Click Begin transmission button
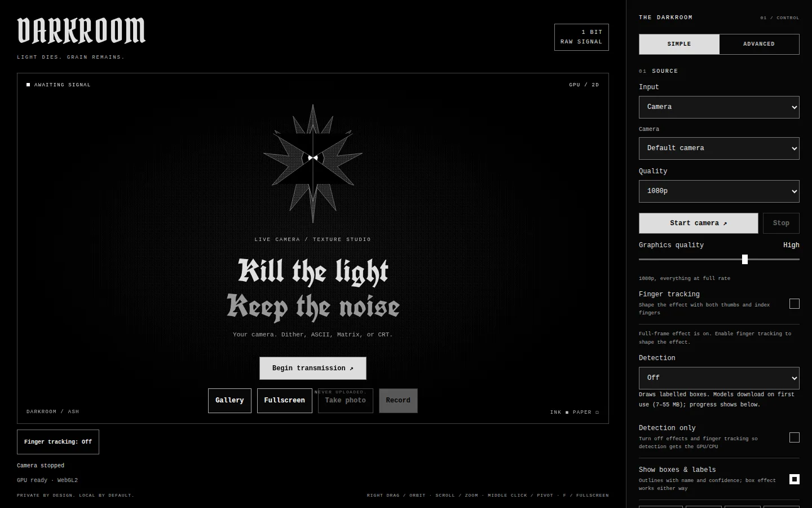Viewport: 812px width, 508px height. coord(313,368)
